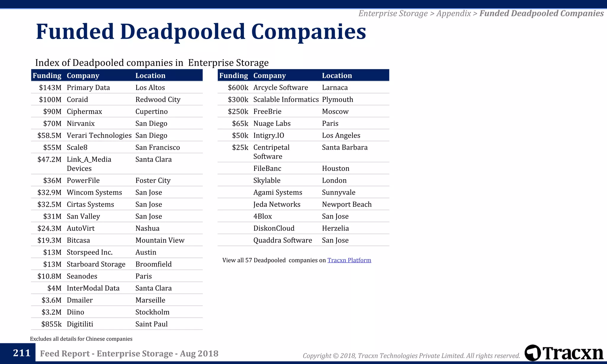Image resolution: width=607 pixels, height=364 pixels.
Task: Click left table Location header
Action: click(151, 76)
